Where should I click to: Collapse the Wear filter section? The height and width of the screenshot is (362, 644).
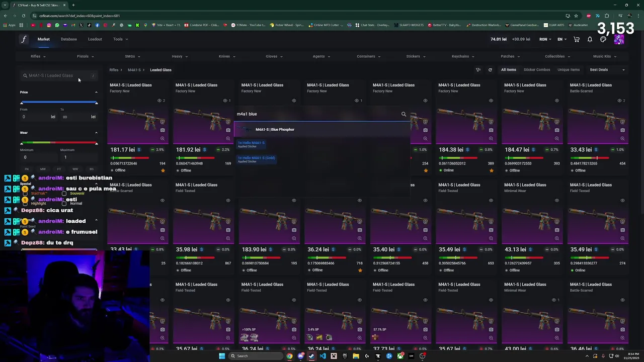[x=96, y=133]
